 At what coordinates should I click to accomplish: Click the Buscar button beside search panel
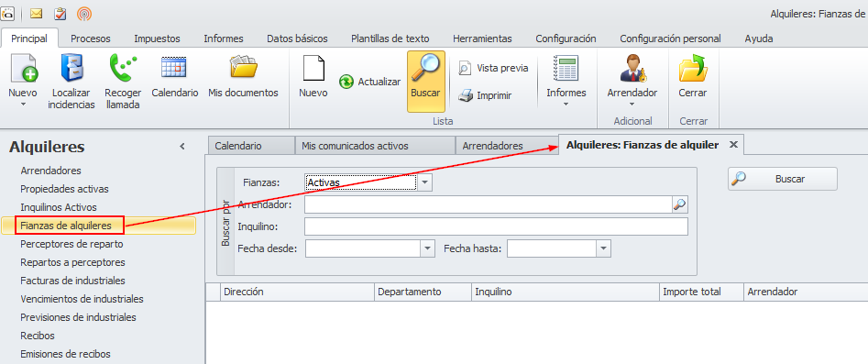click(x=782, y=179)
